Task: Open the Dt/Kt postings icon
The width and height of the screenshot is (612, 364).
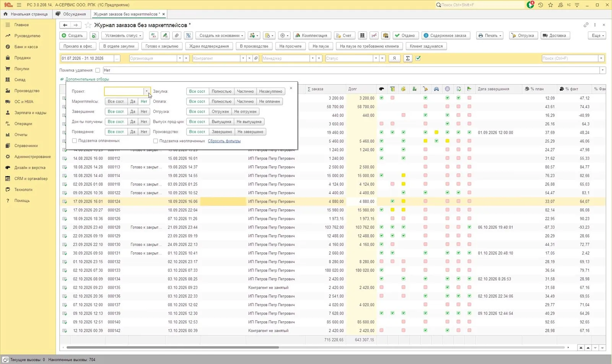Action: click(x=153, y=36)
